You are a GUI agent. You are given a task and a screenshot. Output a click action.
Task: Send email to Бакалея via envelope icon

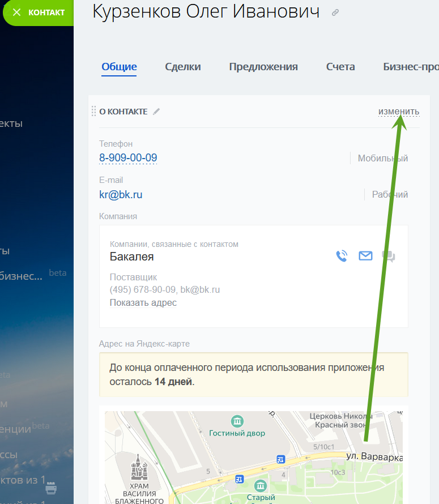365,256
